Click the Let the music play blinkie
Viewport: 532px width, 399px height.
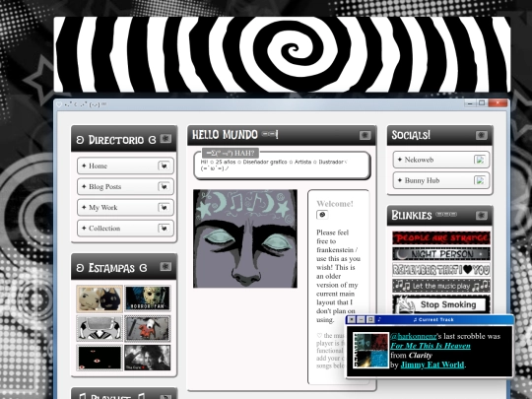pyautogui.click(x=441, y=286)
